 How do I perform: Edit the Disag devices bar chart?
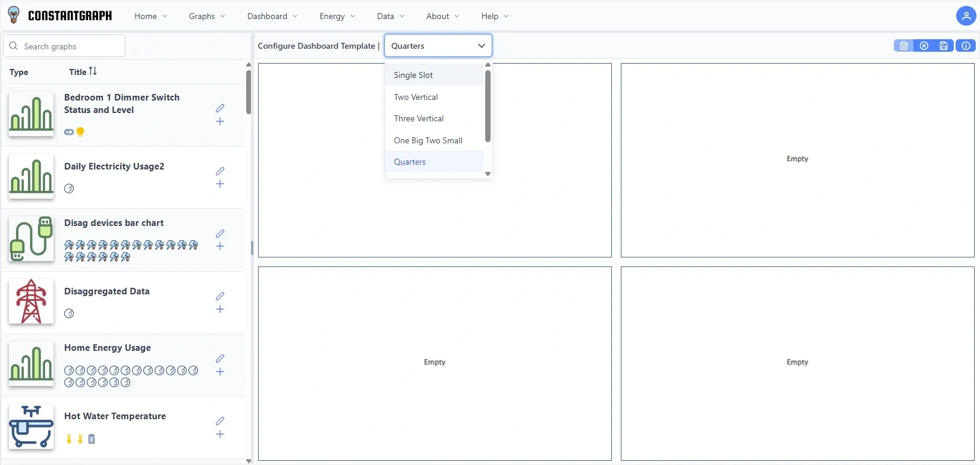click(220, 234)
